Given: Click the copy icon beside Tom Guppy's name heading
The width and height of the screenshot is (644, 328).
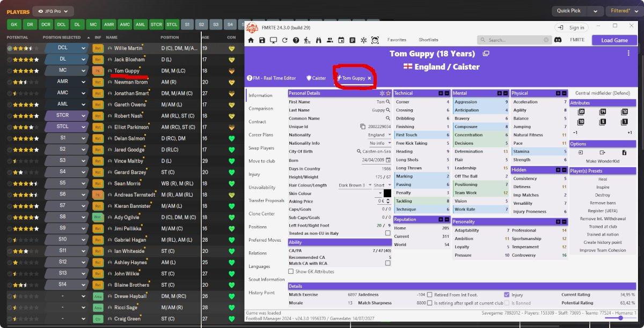Looking at the screenshot, I should 486,54.
